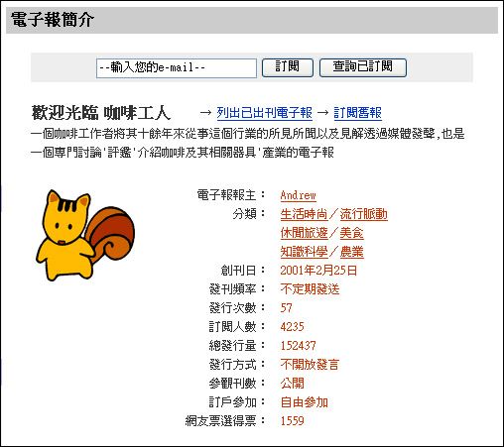Open the 流行脈動 category link
The image size is (504, 447).
363,214
